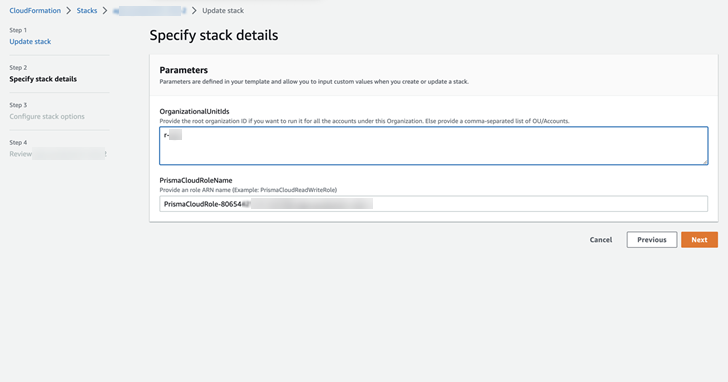Select the OrganizationalUnitIds field label
728x382 pixels.
pos(194,111)
